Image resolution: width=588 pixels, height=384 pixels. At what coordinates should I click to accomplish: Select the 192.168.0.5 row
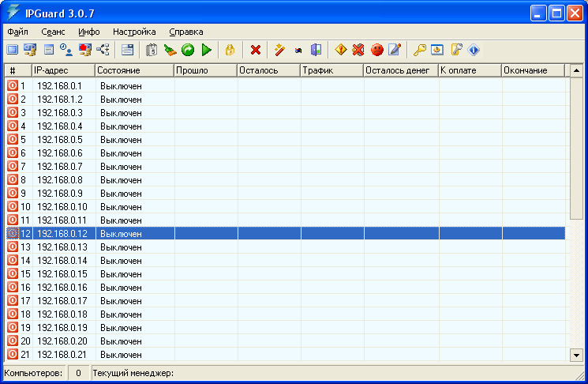[285, 140]
